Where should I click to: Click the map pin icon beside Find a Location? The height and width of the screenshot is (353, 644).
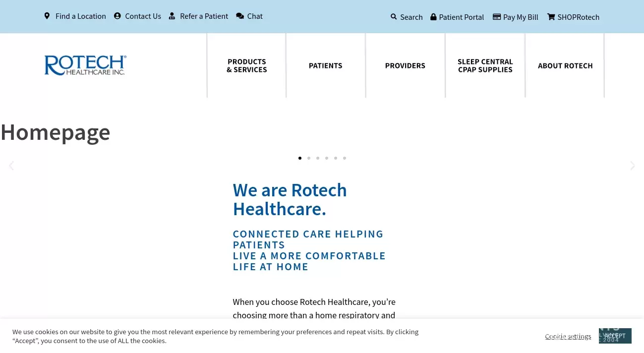coord(47,16)
